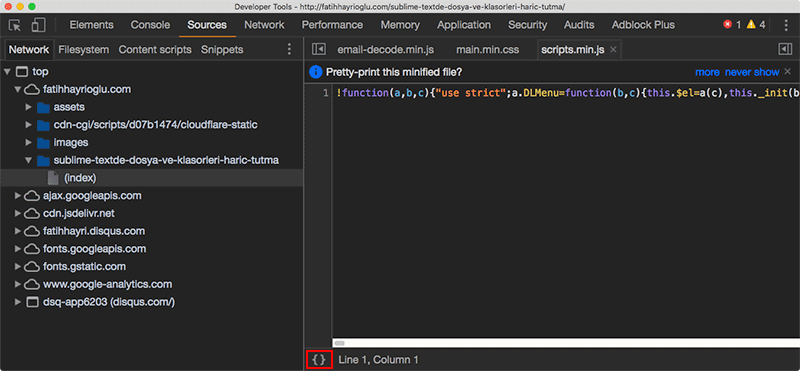Go to the Performance panel
This screenshot has width=800, height=371.
pyautogui.click(x=332, y=25)
